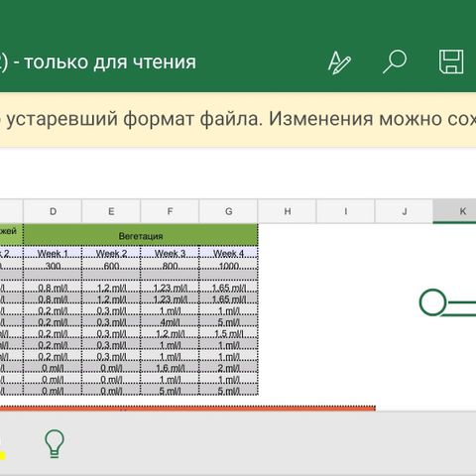This screenshot has height=476, width=476.
Task: Select the Week 4 cell
Action: coord(228,253)
